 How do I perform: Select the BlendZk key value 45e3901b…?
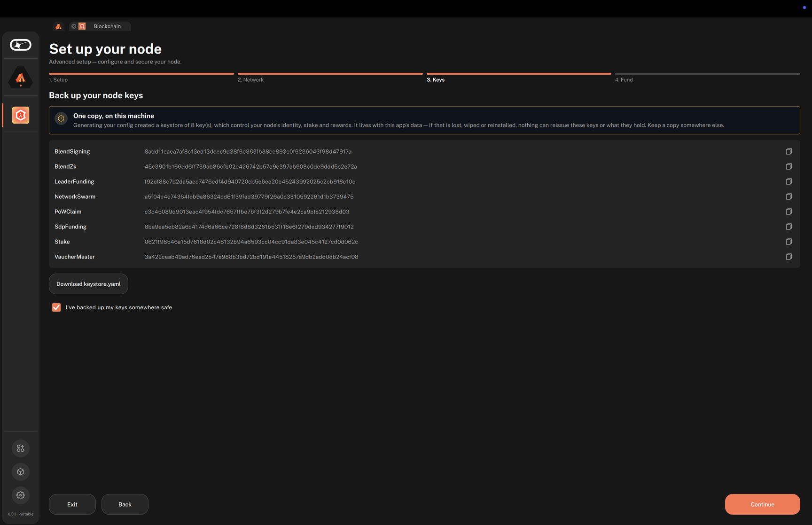pyautogui.click(x=251, y=166)
